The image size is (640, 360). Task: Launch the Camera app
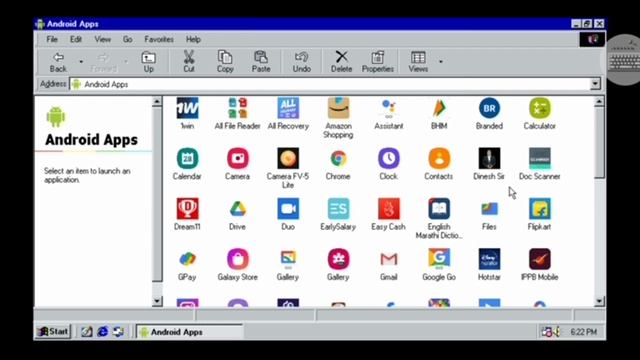click(x=238, y=158)
